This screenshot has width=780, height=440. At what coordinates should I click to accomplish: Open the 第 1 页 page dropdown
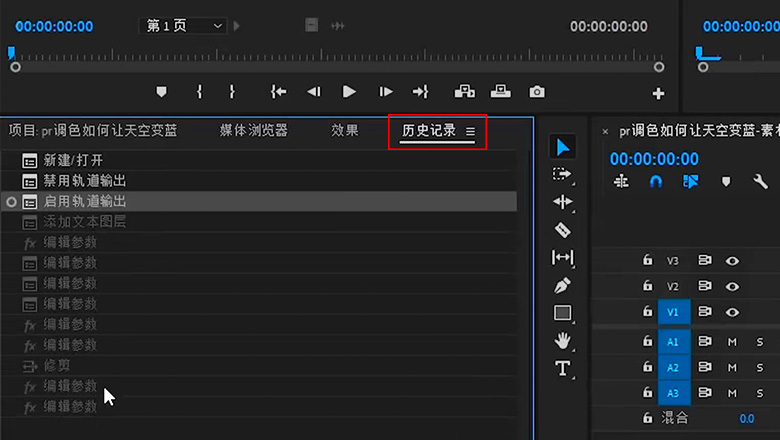(183, 26)
